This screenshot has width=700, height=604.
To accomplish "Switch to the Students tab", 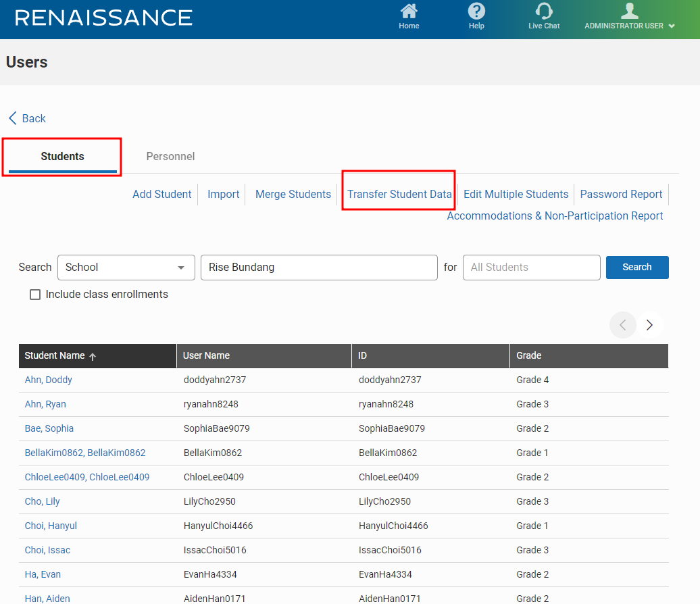I will (62, 156).
